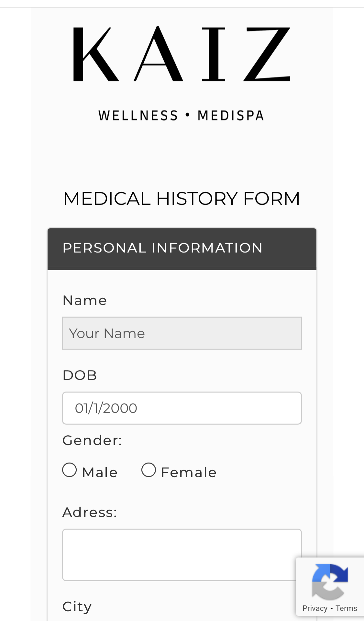This screenshot has width=364, height=621.
Task: Click the Adress field label
Action: 90,512
